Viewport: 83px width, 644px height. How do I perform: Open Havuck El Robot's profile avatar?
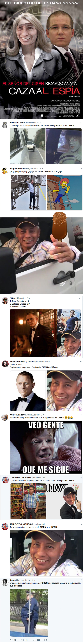pos(5,125)
